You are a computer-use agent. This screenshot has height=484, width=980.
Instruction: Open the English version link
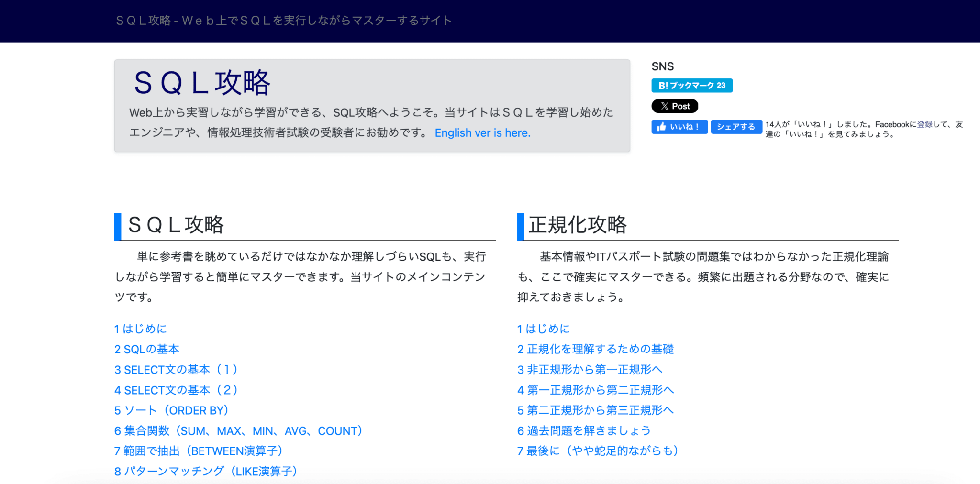click(482, 132)
